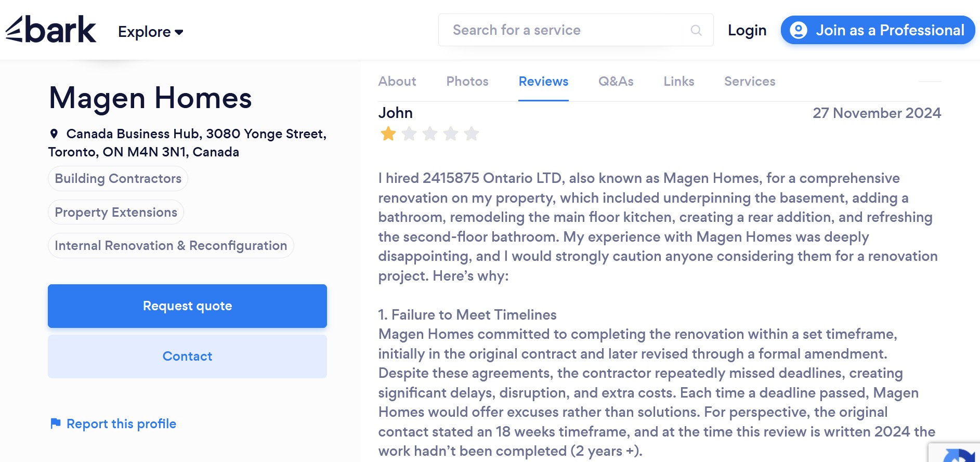Expand the Explore dropdown menu
Image resolution: width=980 pixels, height=462 pixels.
(x=150, y=32)
